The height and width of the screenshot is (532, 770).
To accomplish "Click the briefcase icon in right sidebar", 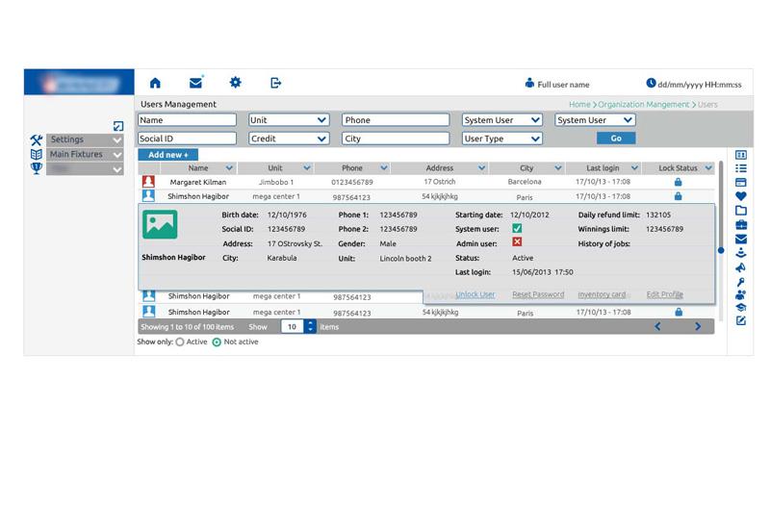I will pyautogui.click(x=741, y=225).
